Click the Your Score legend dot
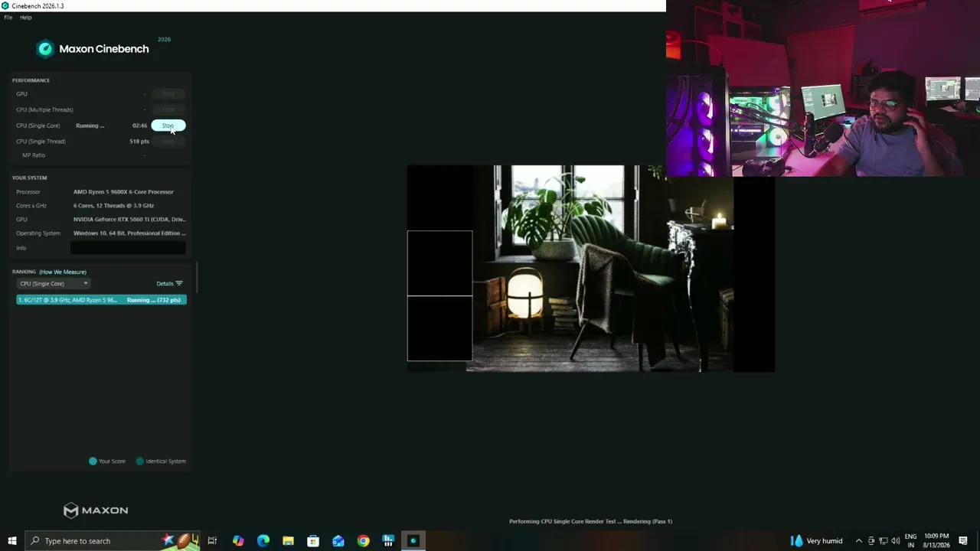The height and width of the screenshot is (551, 980). point(93,461)
